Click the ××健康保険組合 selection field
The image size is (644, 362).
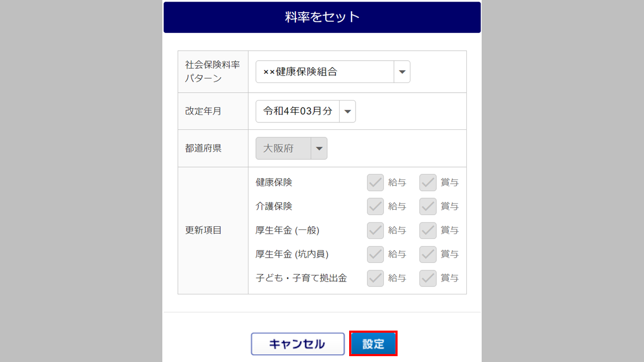tap(325, 72)
